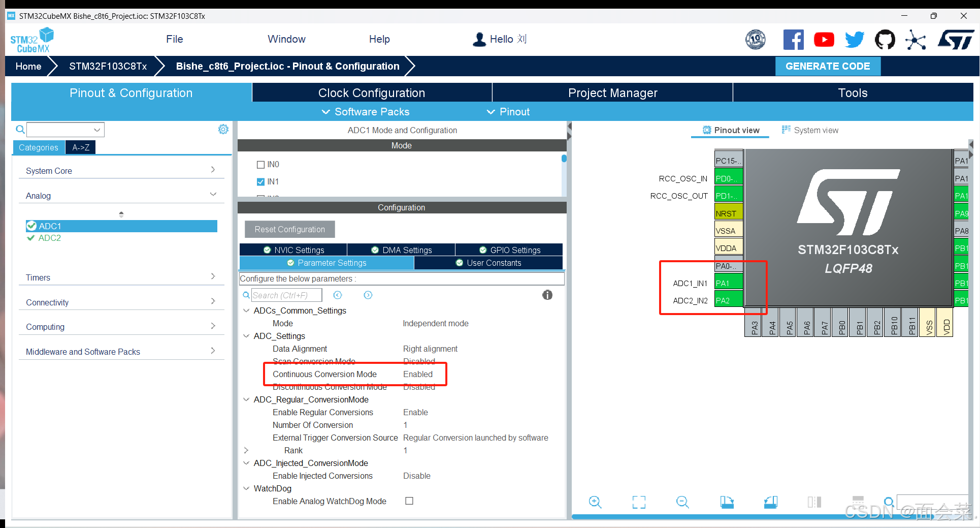Switch to Project Manager tab
This screenshot has width=980, height=528.
tap(612, 93)
